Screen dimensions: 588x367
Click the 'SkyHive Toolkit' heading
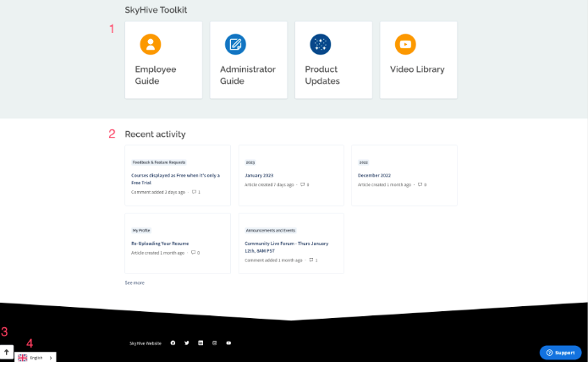pyautogui.click(x=156, y=10)
